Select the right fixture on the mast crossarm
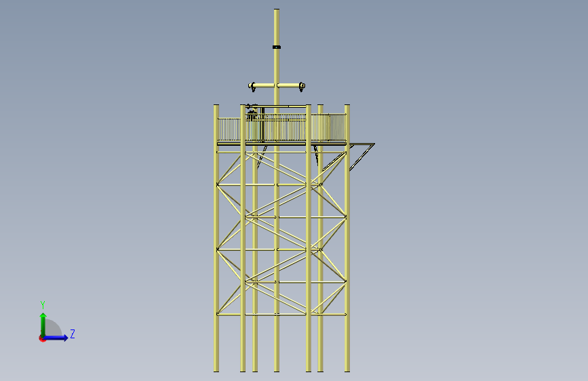The image size is (588, 381). [302, 87]
